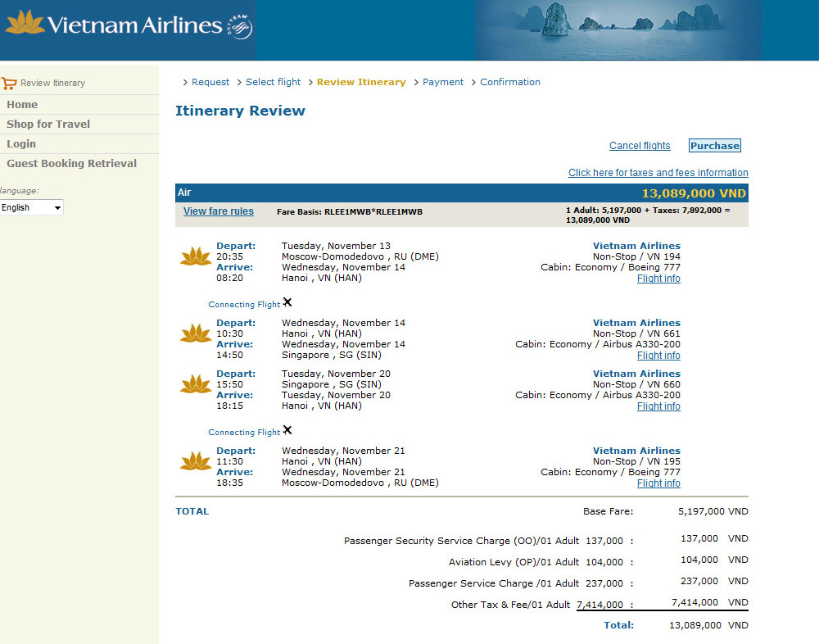Click the Itinerary Review heading
Screen dimensions: 819x644
(x=240, y=111)
